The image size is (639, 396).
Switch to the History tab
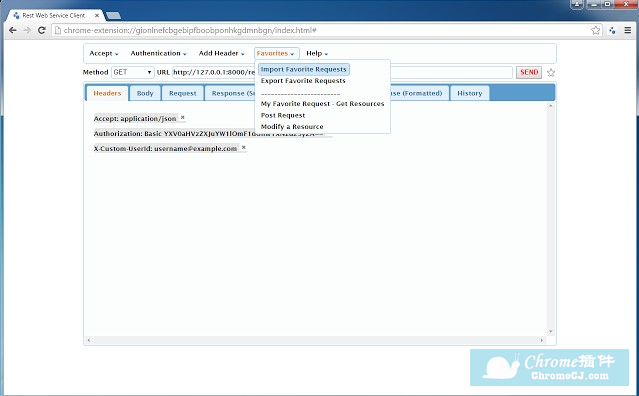coord(469,93)
